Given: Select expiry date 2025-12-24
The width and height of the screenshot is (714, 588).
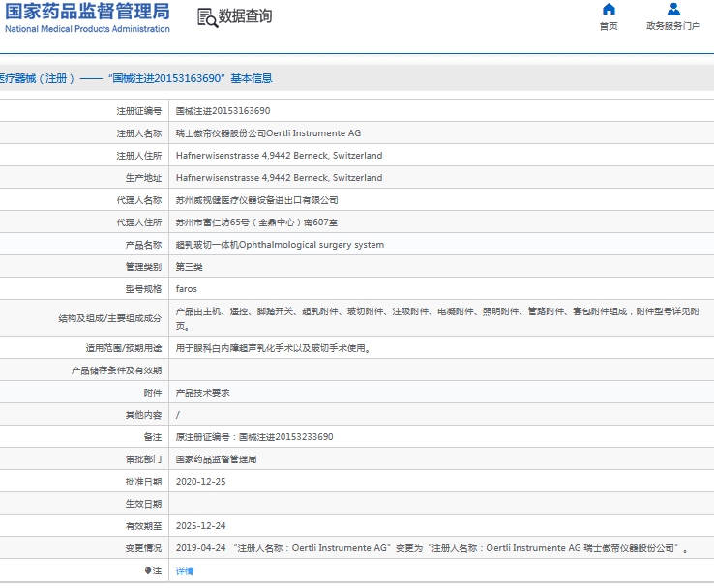Looking at the screenshot, I should tap(201, 526).
